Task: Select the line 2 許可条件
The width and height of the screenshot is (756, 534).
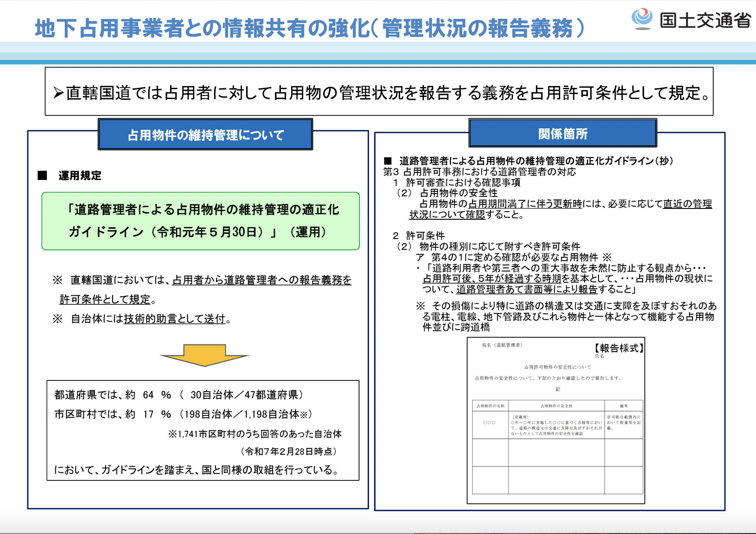Action: [x=418, y=235]
